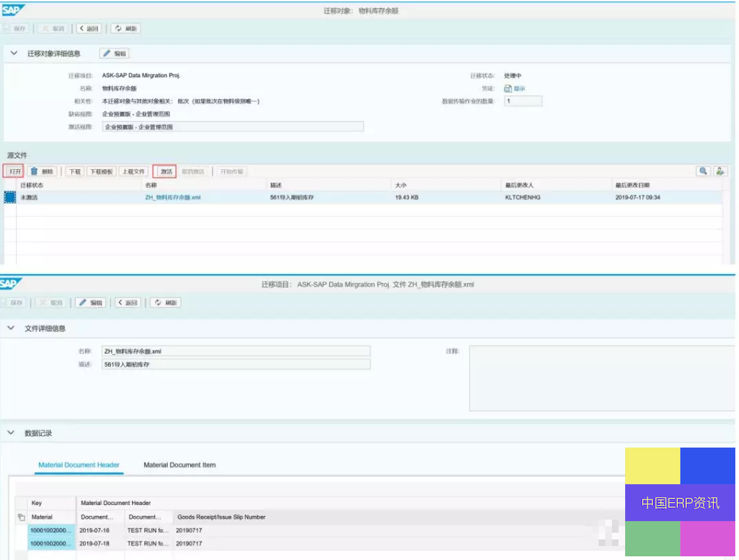The height and width of the screenshot is (560, 739).
Task: Click 取消 on the migration object screen
Action: pos(53,28)
